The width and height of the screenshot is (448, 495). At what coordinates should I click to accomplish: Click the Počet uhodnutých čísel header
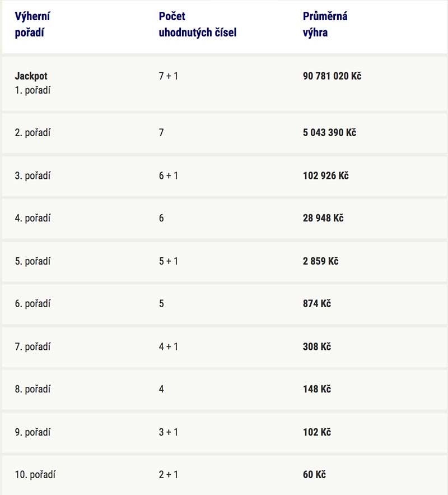pos(198,24)
